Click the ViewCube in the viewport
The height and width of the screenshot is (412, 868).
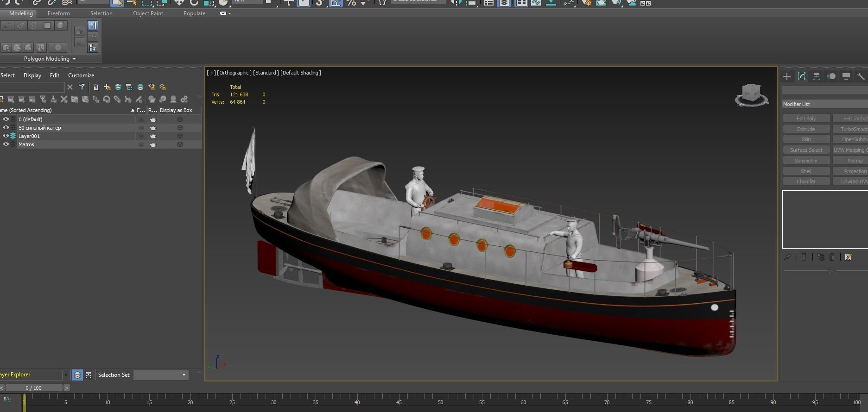click(751, 95)
